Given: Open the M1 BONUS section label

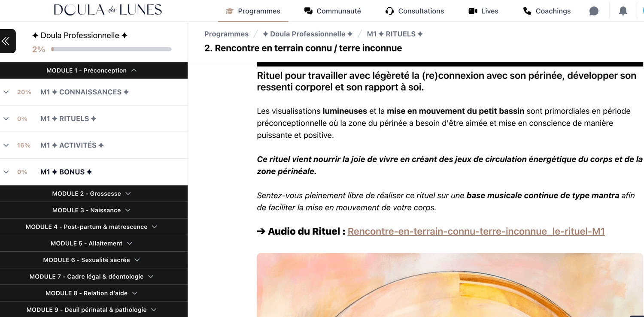Looking at the screenshot, I should point(66,172).
